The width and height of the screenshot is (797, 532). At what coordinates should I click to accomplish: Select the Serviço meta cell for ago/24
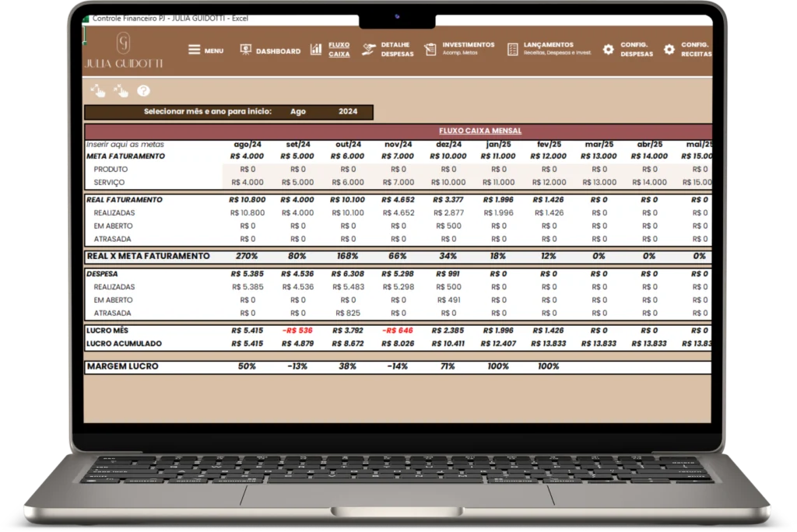[x=248, y=182]
